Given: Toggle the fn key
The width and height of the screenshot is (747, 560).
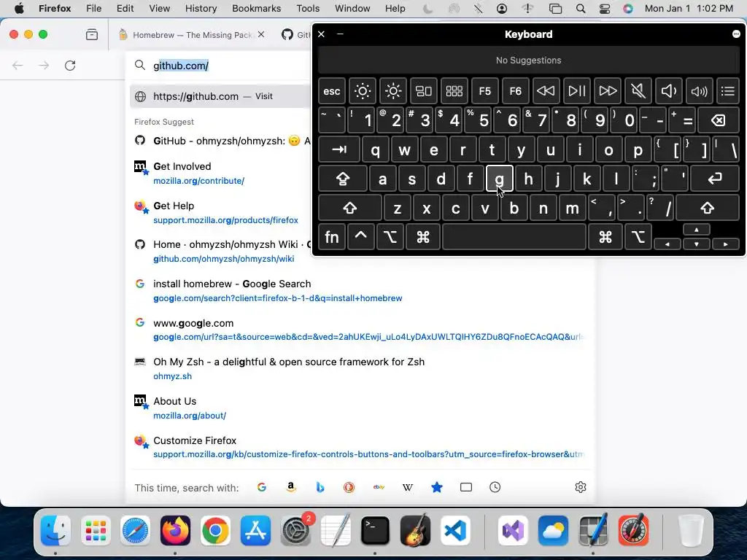Looking at the screenshot, I should pos(332,237).
